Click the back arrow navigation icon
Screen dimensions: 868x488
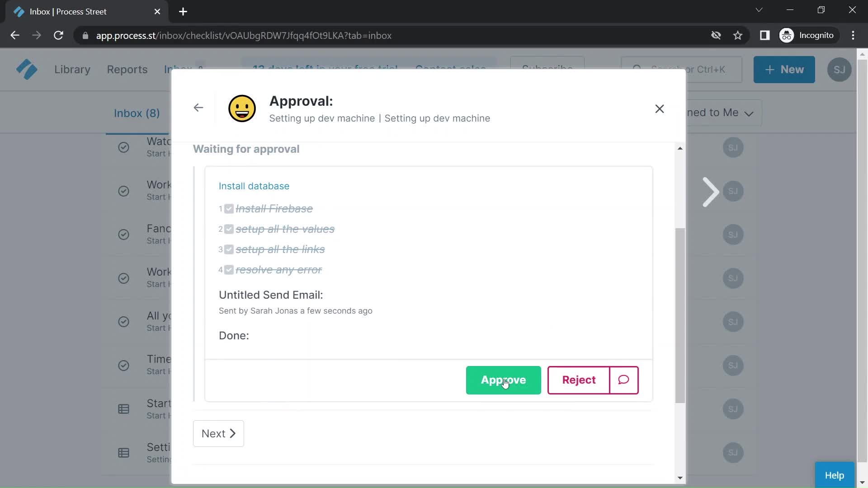click(x=198, y=108)
